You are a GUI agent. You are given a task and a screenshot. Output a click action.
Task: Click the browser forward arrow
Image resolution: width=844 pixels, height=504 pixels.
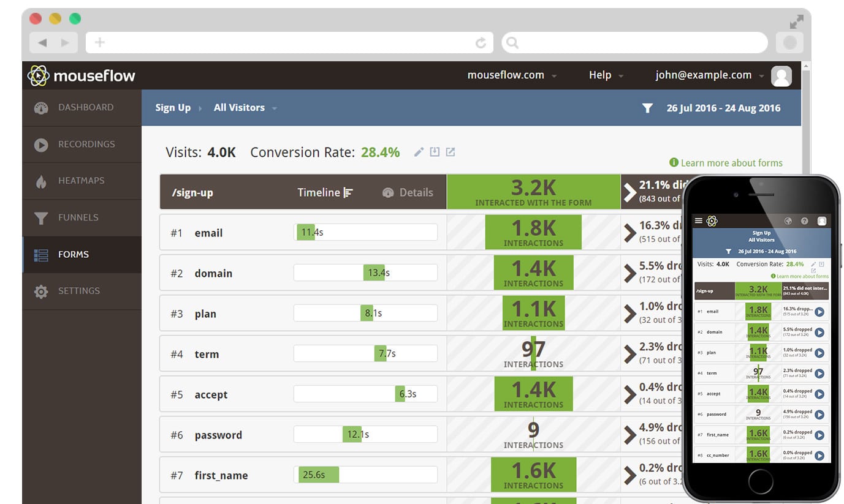[65, 42]
